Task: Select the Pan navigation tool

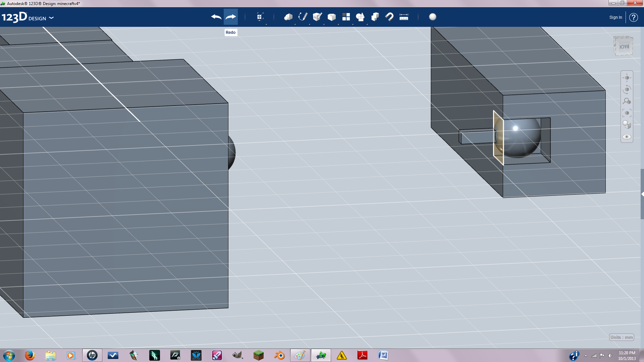Action: pos(627,78)
